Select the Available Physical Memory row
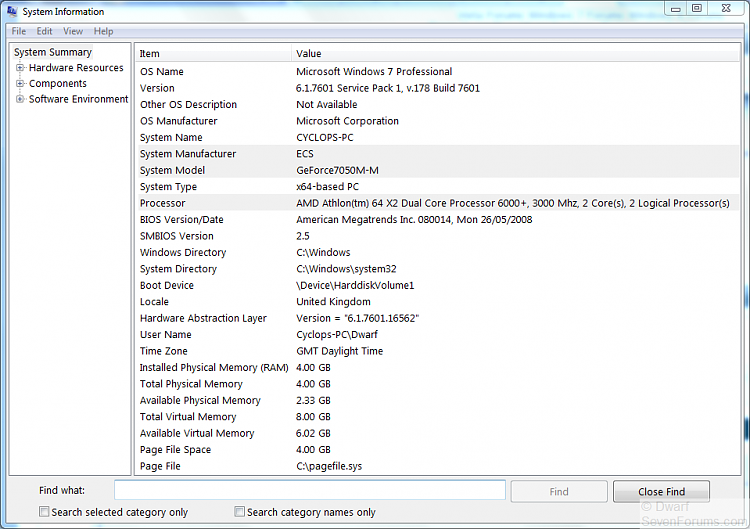 (x=438, y=400)
